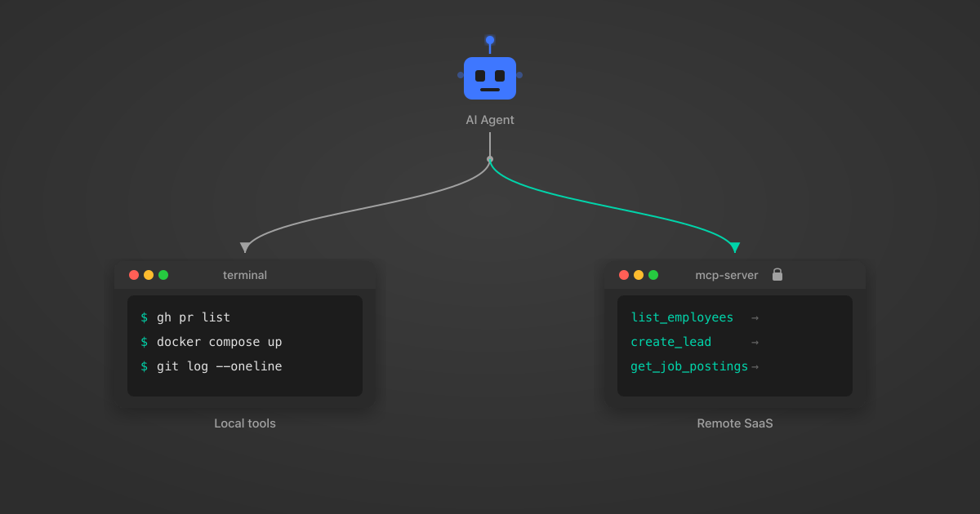The height and width of the screenshot is (514, 980).
Task: Click the arrow next to create_lead
Action: pyautogui.click(x=755, y=343)
